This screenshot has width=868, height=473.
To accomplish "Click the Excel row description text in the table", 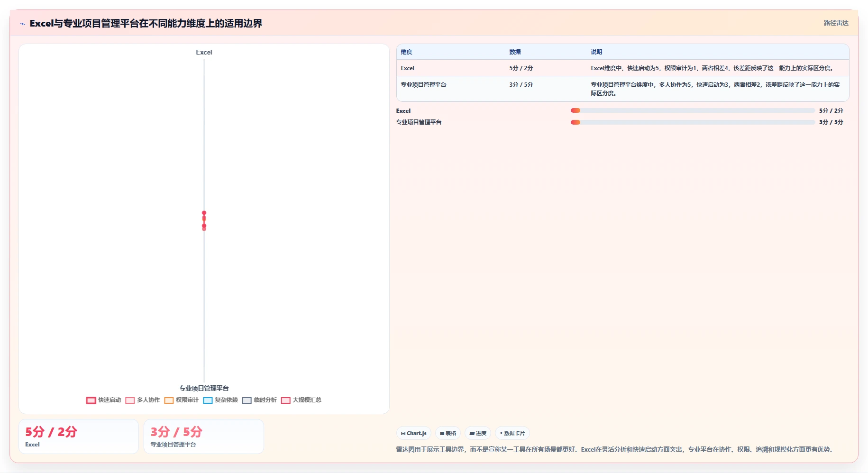I will point(712,68).
